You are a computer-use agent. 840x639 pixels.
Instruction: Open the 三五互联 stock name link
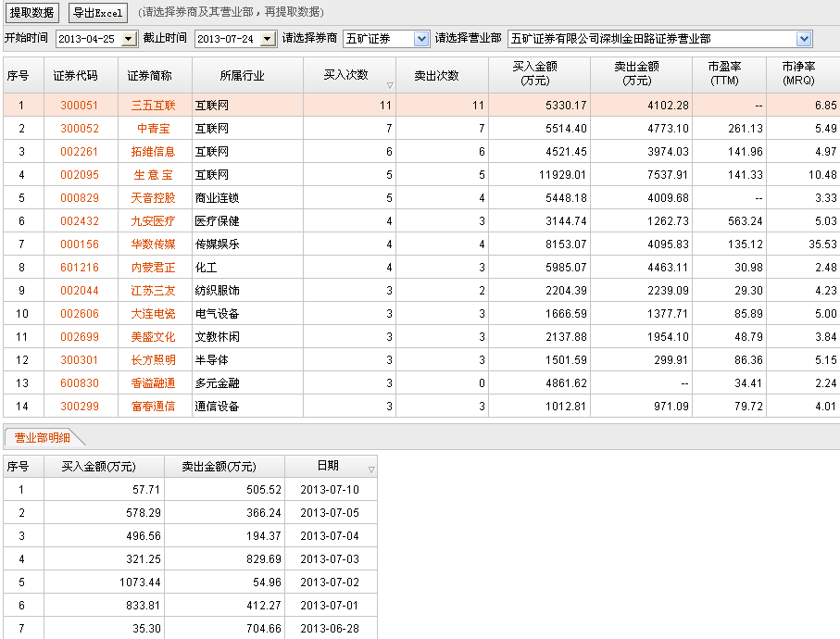click(153, 106)
